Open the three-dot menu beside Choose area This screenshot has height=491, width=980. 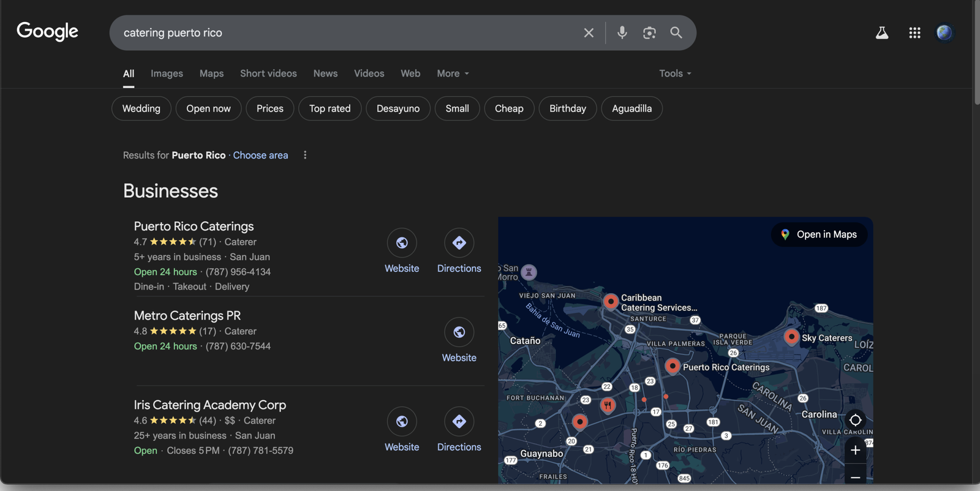point(305,156)
